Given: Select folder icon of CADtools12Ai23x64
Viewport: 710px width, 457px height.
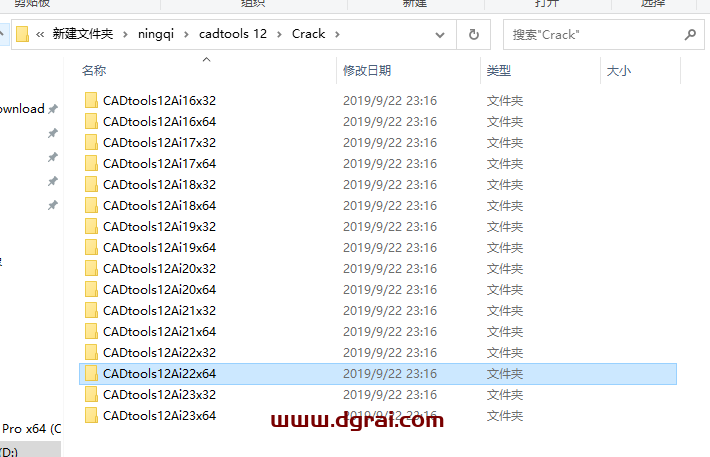Looking at the screenshot, I should 91,415.
